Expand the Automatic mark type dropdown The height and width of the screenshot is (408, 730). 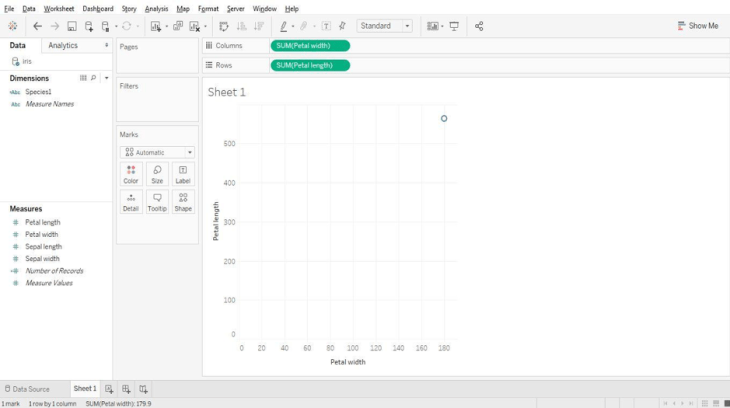(157, 152)
